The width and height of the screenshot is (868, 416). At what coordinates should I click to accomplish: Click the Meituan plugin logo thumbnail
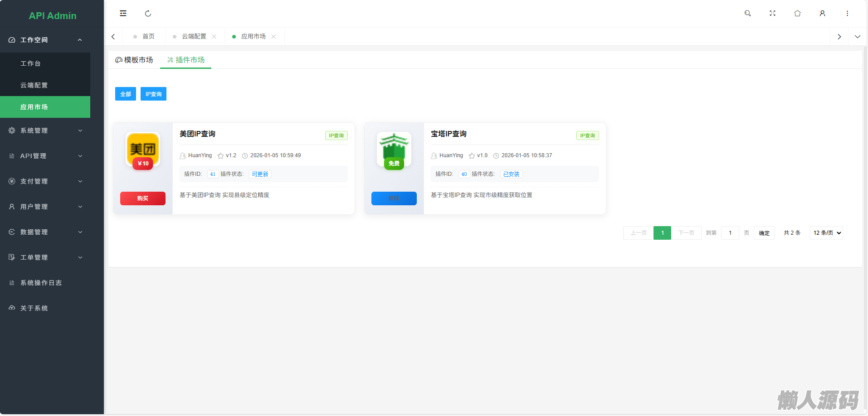tap(143, 150)
